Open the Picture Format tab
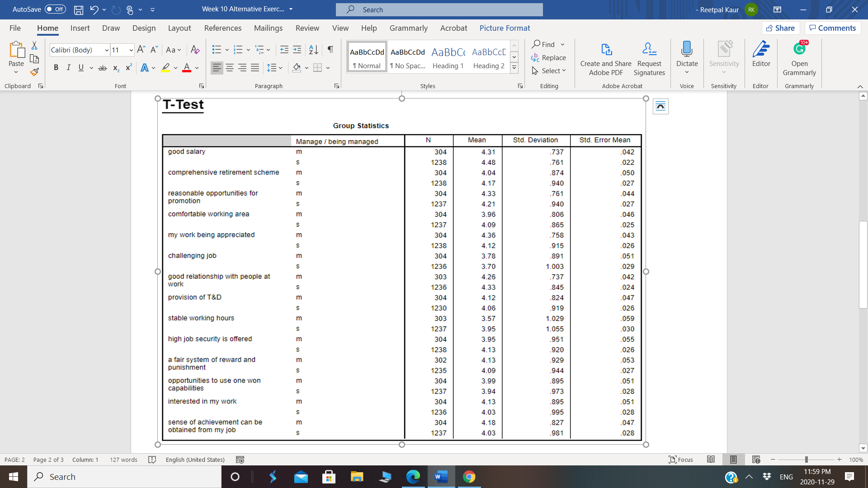 click(x=505, y=28)
